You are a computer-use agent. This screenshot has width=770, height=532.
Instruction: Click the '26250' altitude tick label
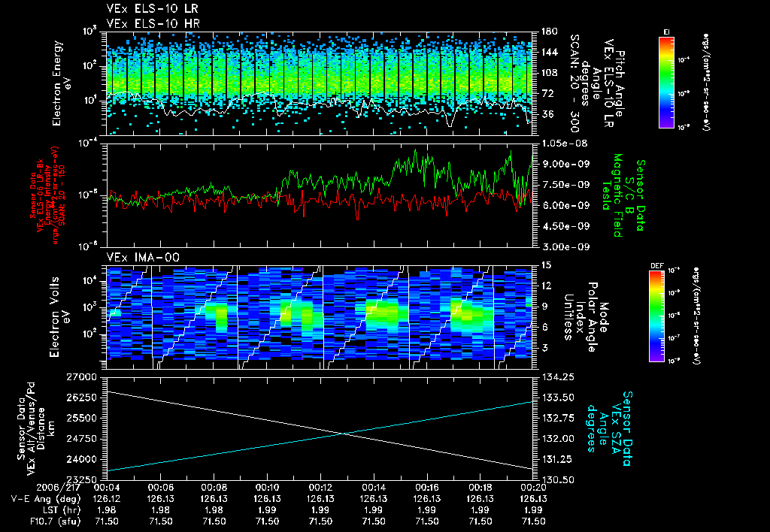(x=82, y=397)
